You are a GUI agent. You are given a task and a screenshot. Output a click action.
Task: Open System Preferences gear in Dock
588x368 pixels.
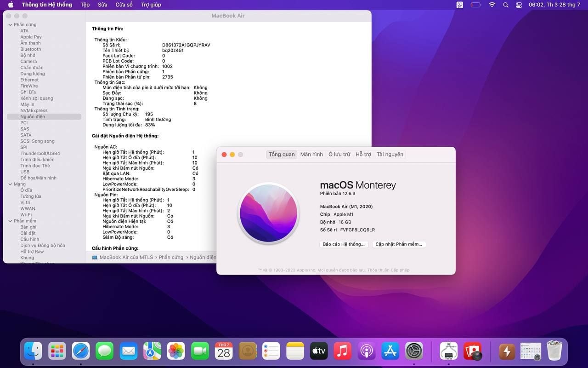point(414,351)
